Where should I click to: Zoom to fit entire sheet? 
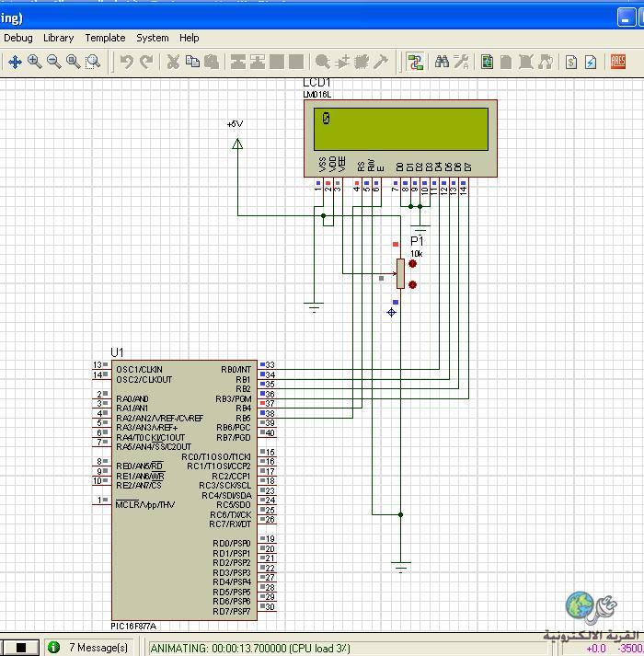pyautogui.click(x=74, y=62)
